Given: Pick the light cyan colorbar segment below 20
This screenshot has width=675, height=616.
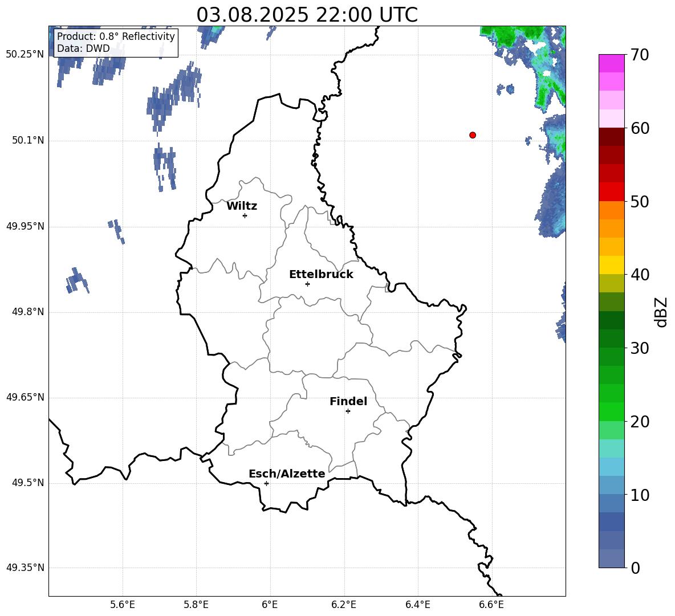Looking at the screenshot, I should 612,448.
